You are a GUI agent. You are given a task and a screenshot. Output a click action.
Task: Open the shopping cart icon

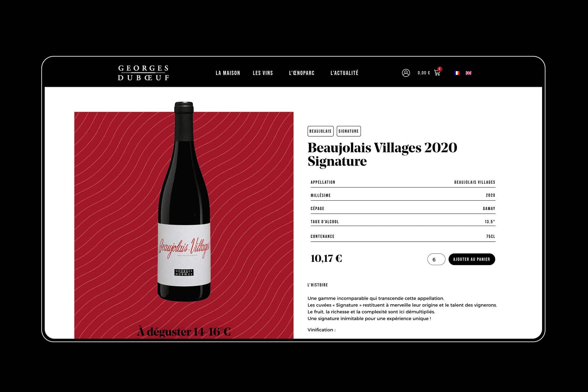tap(437, 73)
